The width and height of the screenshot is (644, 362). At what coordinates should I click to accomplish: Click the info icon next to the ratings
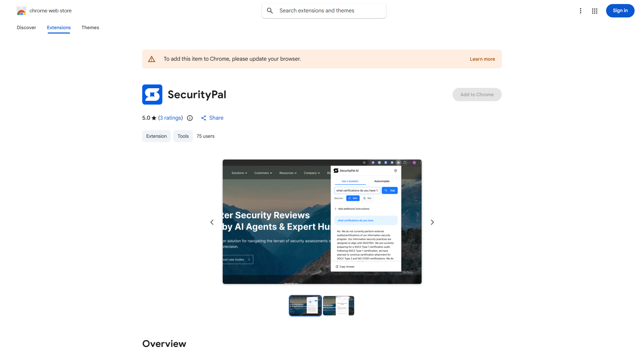(190, 118)
